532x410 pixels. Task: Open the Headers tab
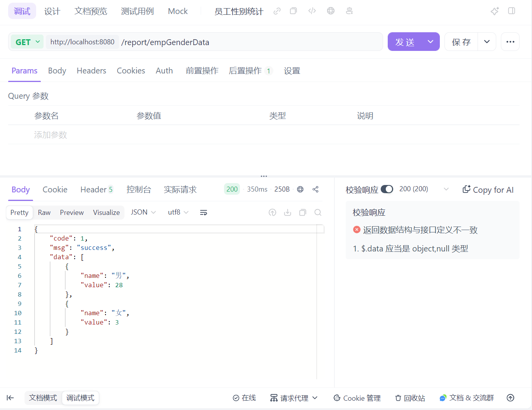tap(91, 71)
